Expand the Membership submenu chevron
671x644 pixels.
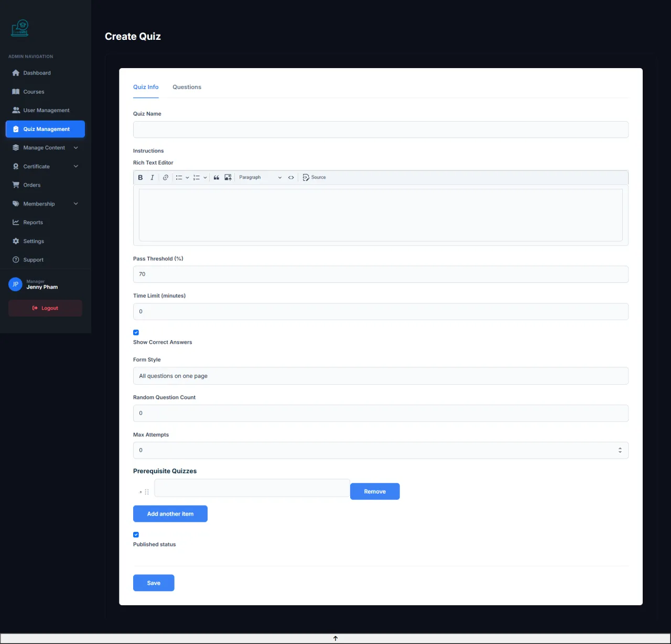click(76, 204)
